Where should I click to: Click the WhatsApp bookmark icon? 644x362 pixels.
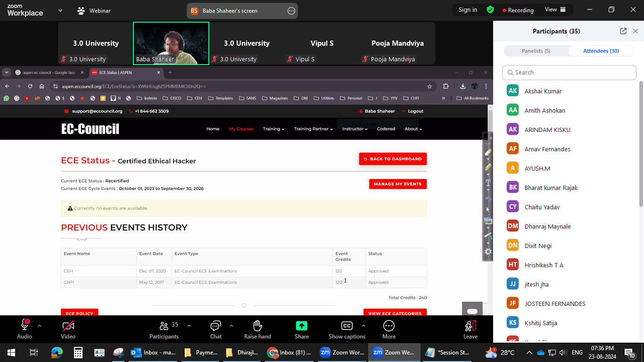[x=6, y=98]
